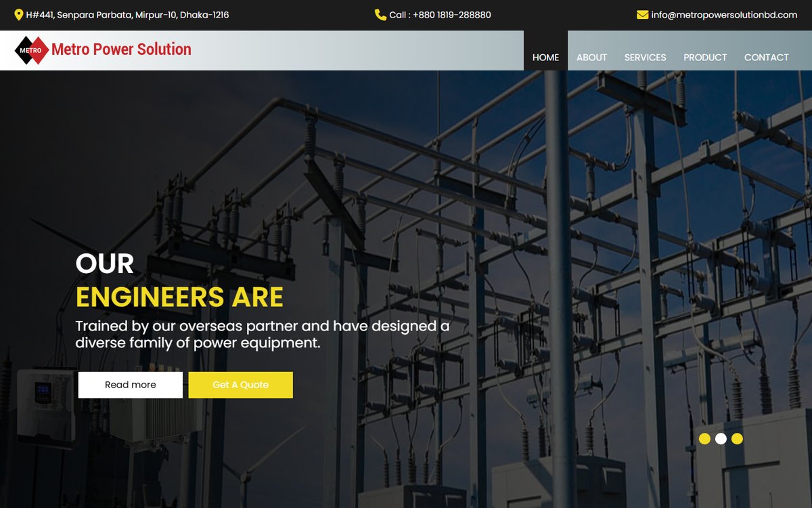Click the Get A Quote button
Screen dimensions: 812x508
pos(240,385)
